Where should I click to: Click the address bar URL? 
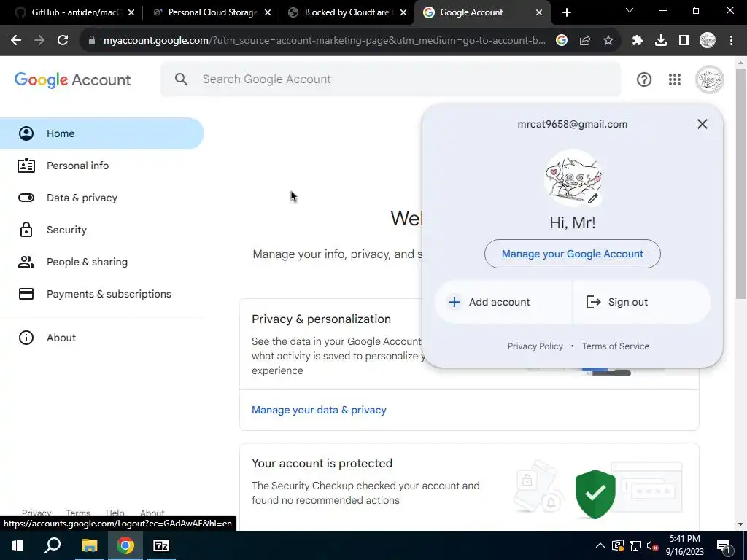324,41
